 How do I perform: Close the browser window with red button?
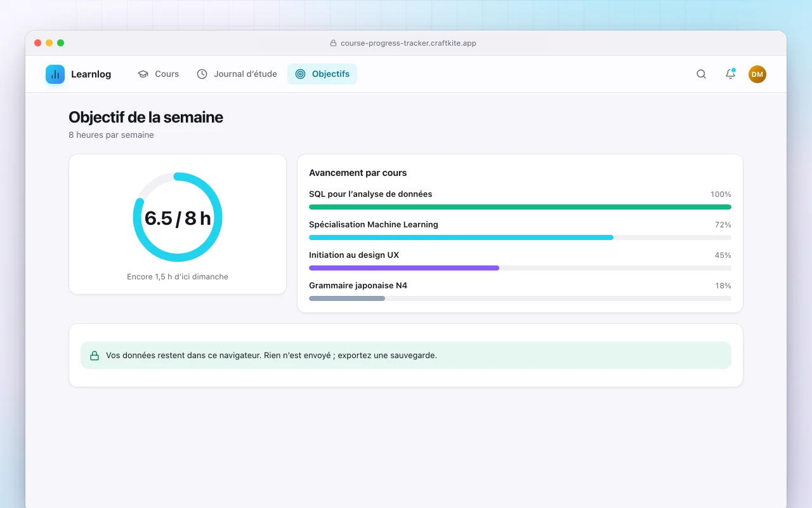(x=38, y=43)
